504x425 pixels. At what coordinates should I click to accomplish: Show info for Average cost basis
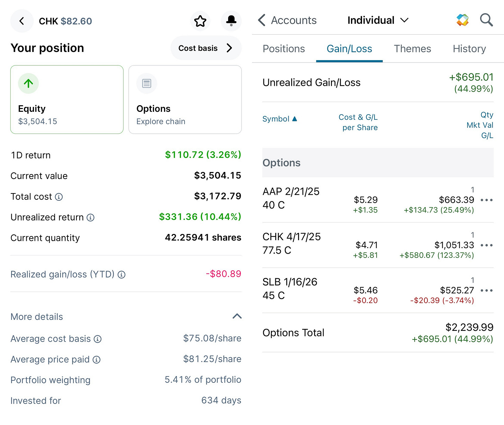pyautogui.click(x=98, y=339)
